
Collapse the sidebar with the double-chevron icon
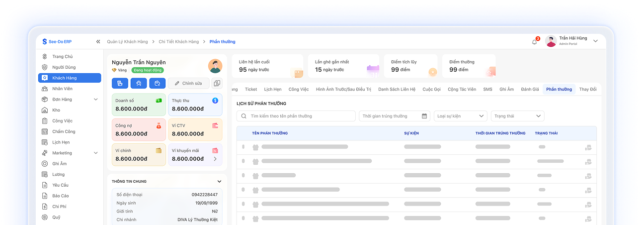click(98, 42)
